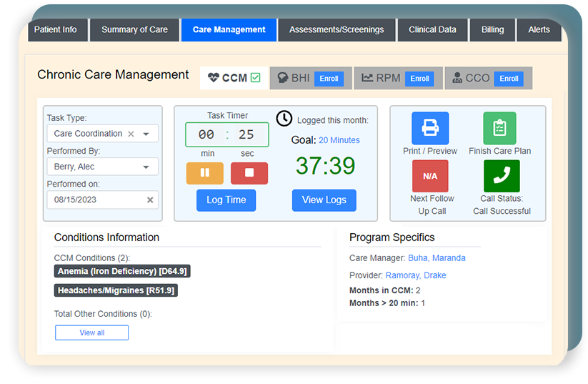Select the Care Management tab

pos(229,30)
